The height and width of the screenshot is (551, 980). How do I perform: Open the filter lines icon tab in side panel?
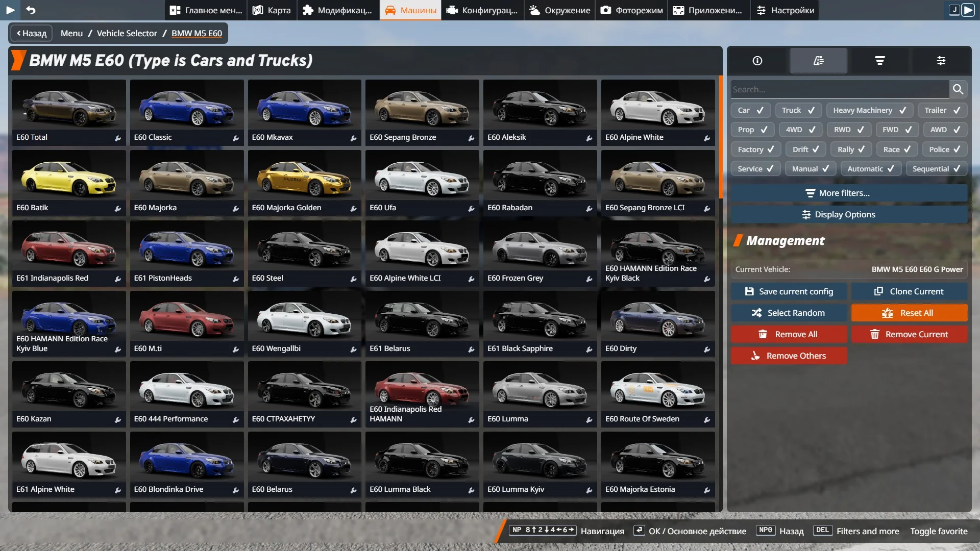click(x=880, y=61)
